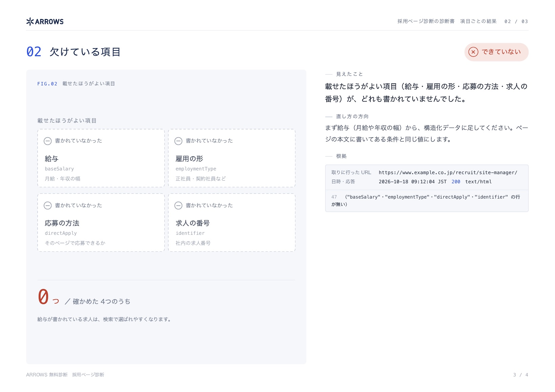Viewport: 555px width, 392px height.
Task: Click the 月給・年収の幅 description
Action: pos(63,179)
